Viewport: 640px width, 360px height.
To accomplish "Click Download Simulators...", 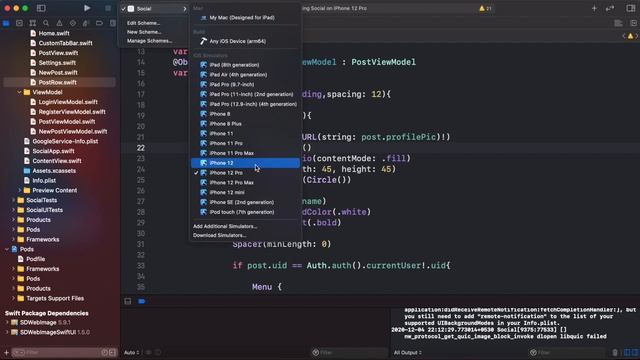I will tap(220, 235).
